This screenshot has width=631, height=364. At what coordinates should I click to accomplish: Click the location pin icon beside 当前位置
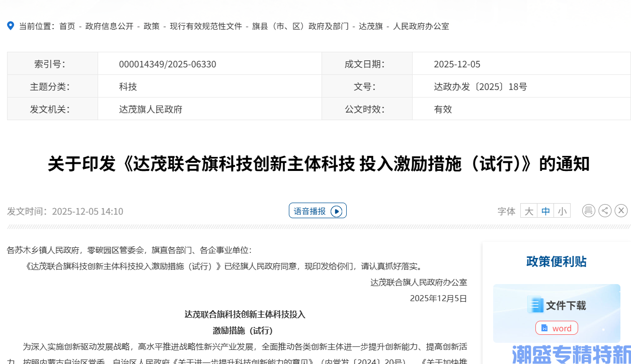[10, 26]
